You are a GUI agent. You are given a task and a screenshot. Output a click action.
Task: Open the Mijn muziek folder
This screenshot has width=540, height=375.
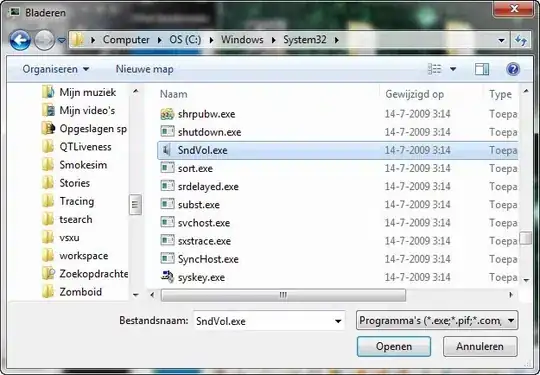(x=79, y=92)
